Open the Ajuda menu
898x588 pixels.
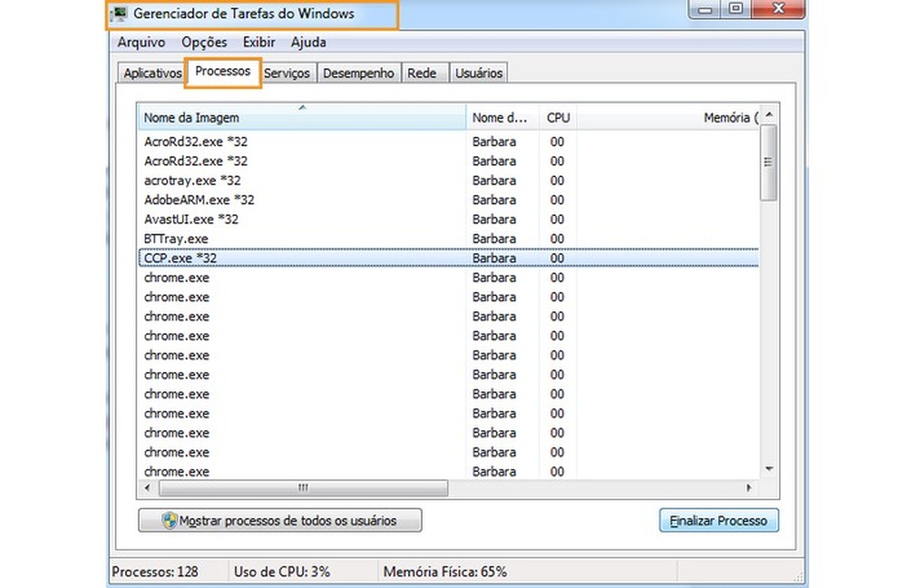point(308,43)
